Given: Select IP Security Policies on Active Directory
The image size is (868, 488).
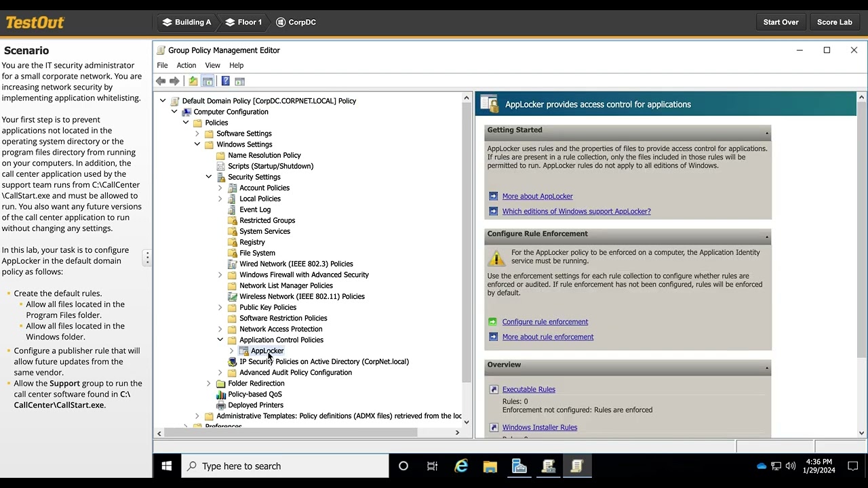Looking at the screenshot, I should [324, 361].
